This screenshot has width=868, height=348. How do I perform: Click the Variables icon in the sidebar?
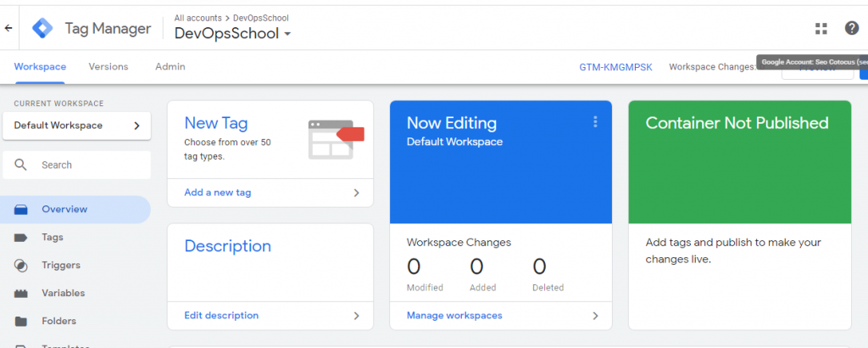pos(21,294)
